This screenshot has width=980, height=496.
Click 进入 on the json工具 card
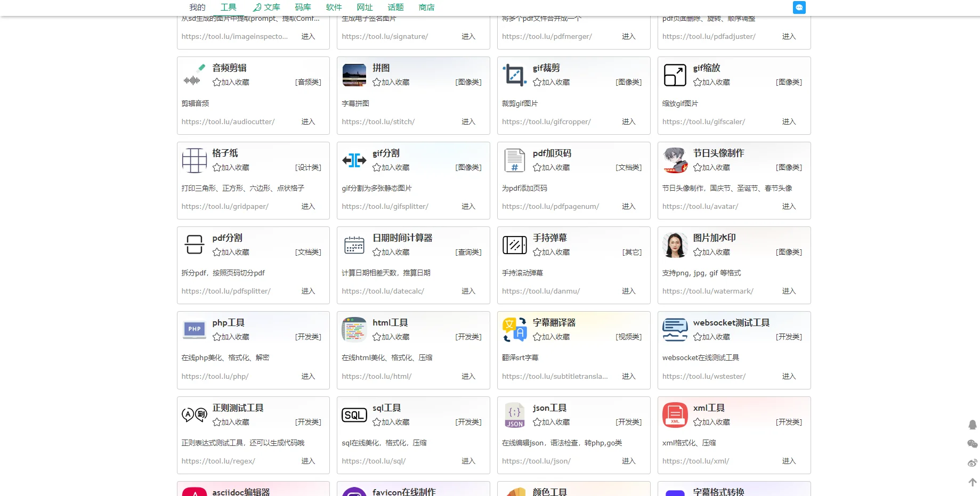[x=629, y=461]
